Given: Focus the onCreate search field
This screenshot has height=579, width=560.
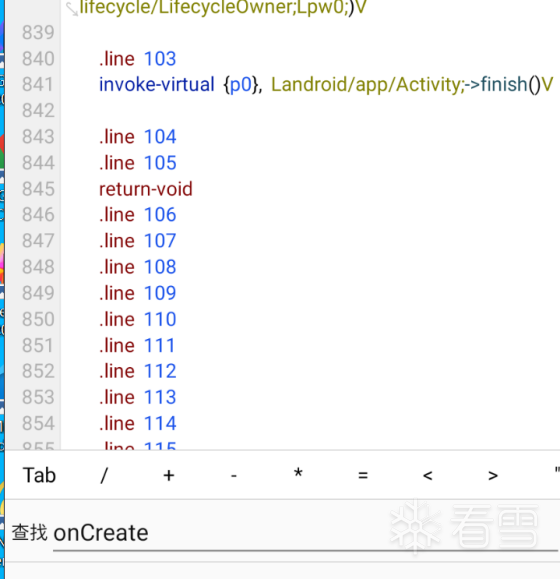Looking at the screenshot, I should click(305, 533).
